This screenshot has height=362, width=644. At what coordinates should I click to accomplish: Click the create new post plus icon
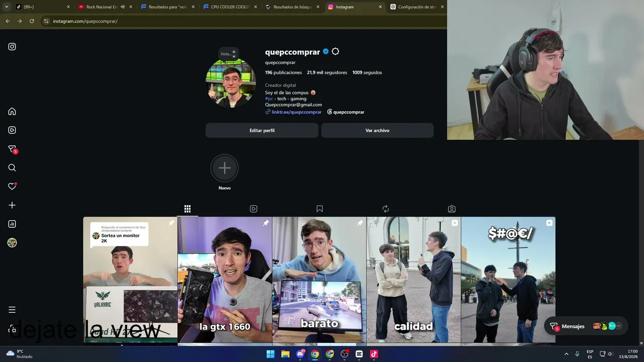tap(12, 205)
